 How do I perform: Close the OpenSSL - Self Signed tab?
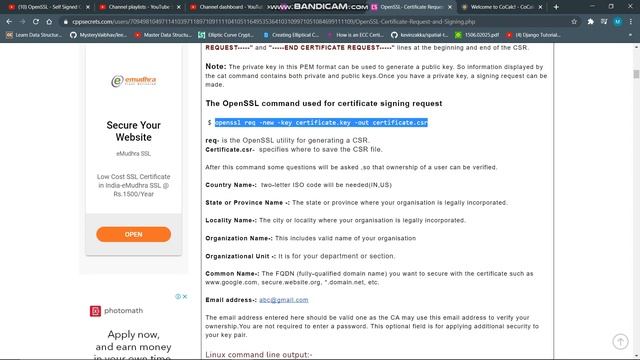point(88,7)
